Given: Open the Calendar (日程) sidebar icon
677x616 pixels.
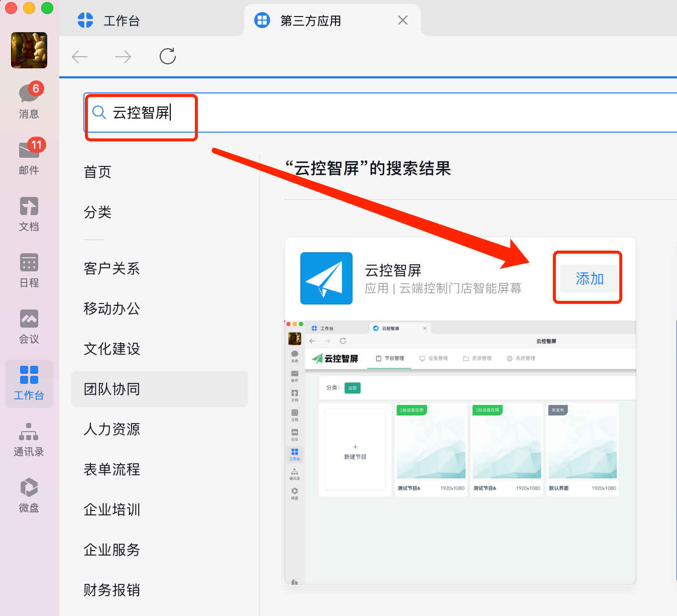Looking at the screenshot, I should pos(29,270).
